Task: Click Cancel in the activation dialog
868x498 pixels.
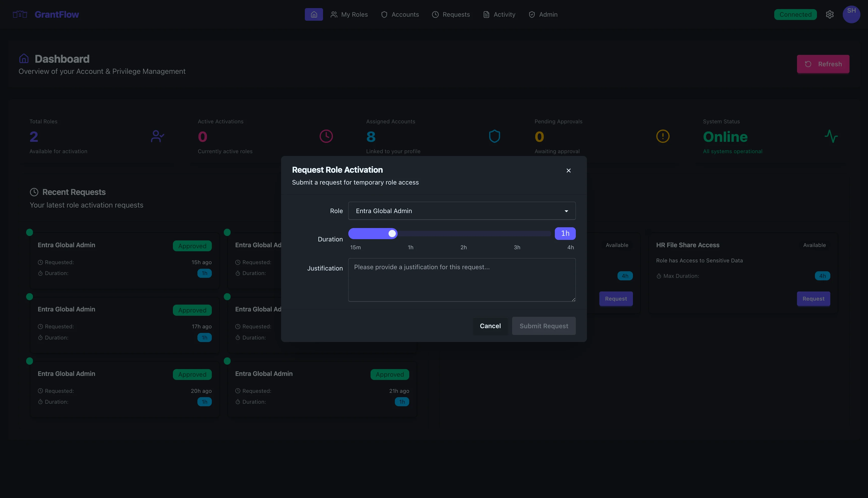Action: click(490, 326)
